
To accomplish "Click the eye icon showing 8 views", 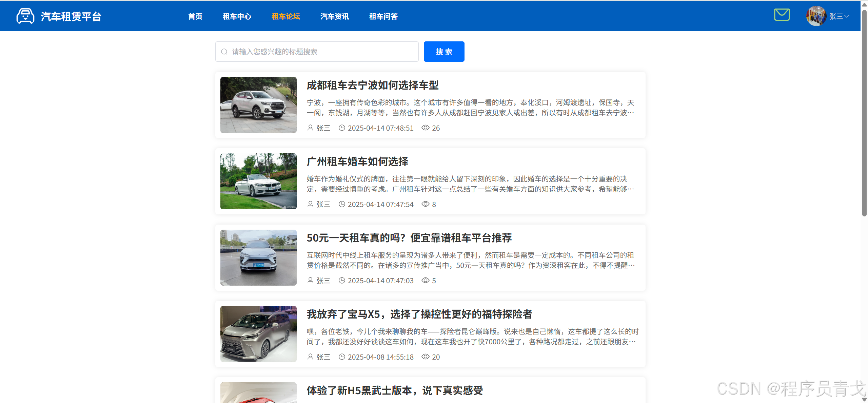I will point(425,204).
